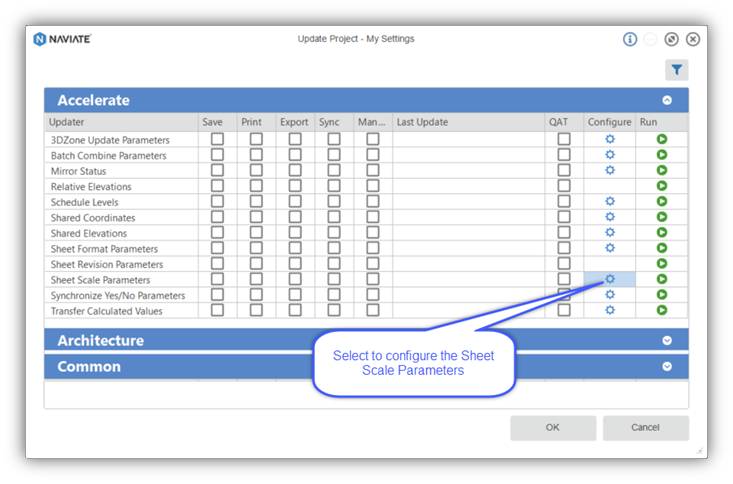733x484 pixels.
Task: Run the Shared Elevations updater
Action: click(x=661, y=232)
